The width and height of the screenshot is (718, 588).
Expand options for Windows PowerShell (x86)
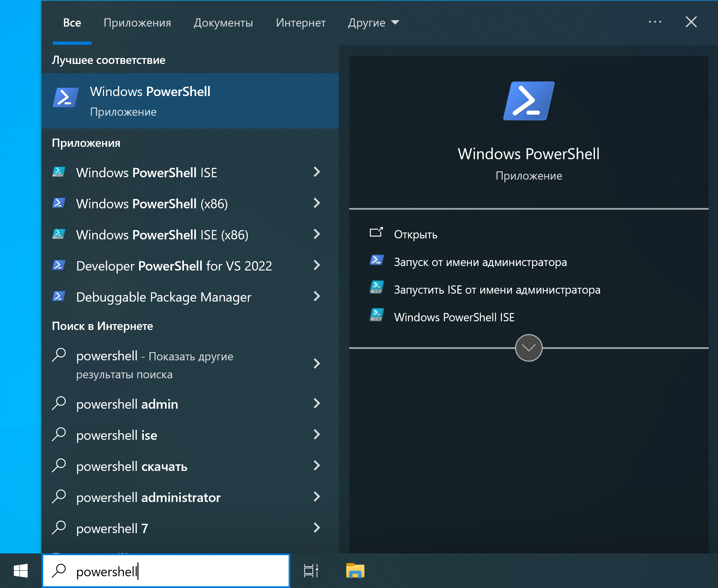(x=317, y=203)
